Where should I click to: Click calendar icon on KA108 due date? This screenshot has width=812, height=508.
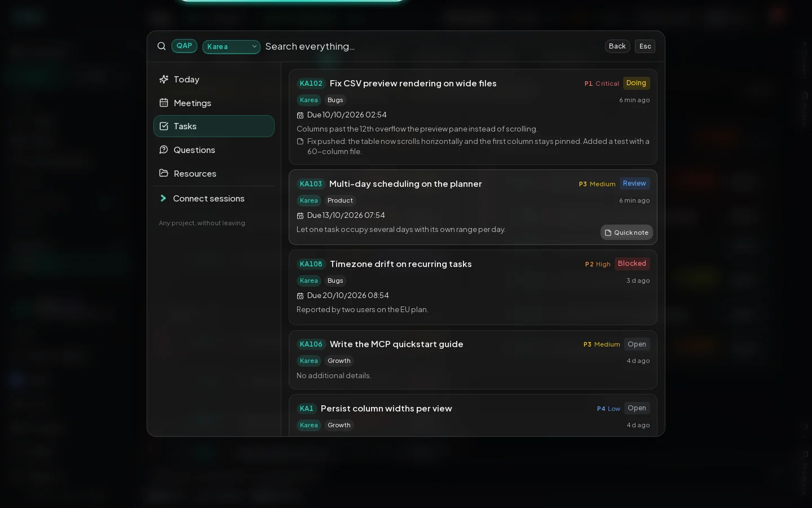300,296
